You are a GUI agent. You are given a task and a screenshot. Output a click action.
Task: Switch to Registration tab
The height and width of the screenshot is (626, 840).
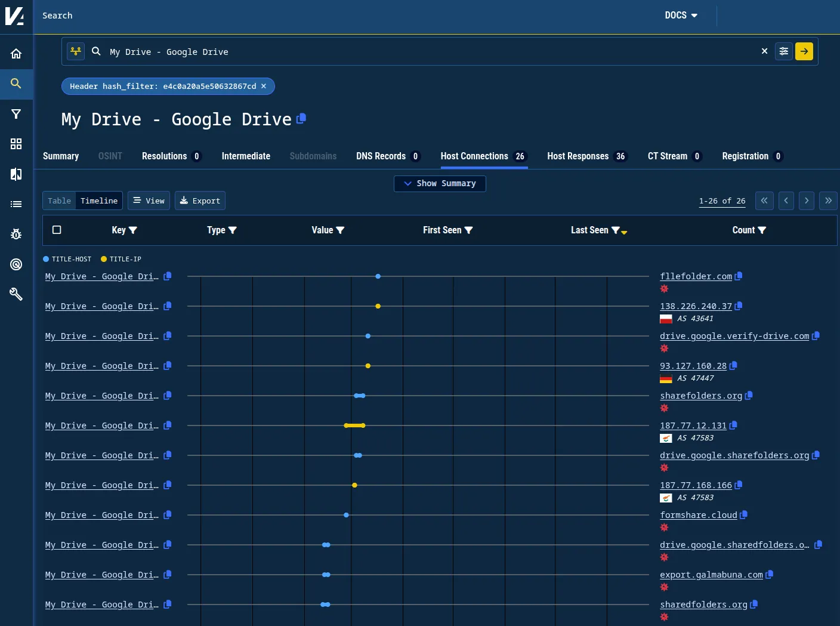(752, 156)
